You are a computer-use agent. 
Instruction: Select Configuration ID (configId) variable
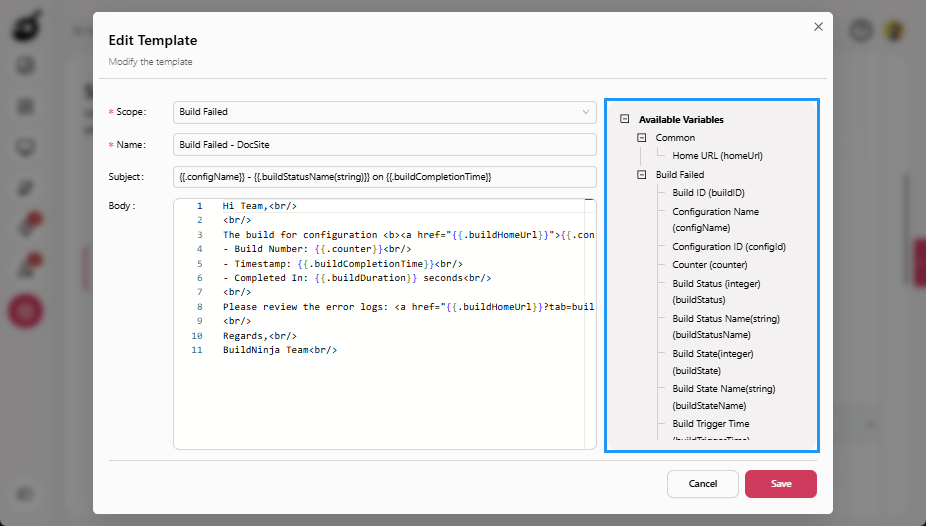729,247
